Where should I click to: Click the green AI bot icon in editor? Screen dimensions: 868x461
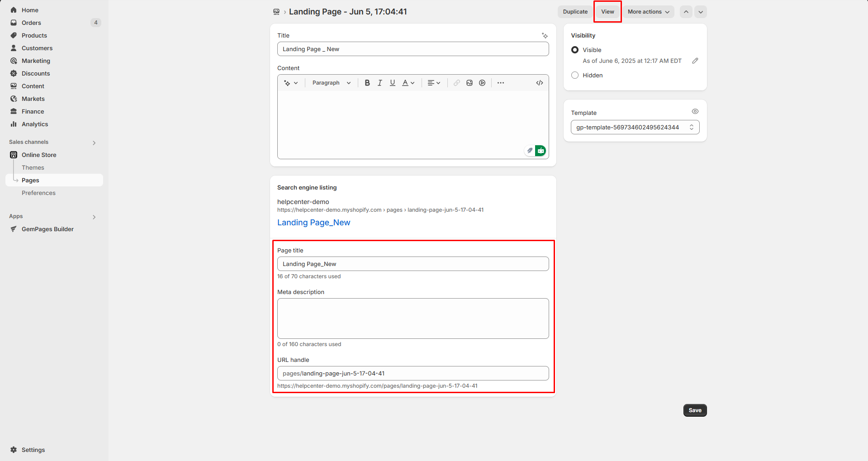pos(541,150)
